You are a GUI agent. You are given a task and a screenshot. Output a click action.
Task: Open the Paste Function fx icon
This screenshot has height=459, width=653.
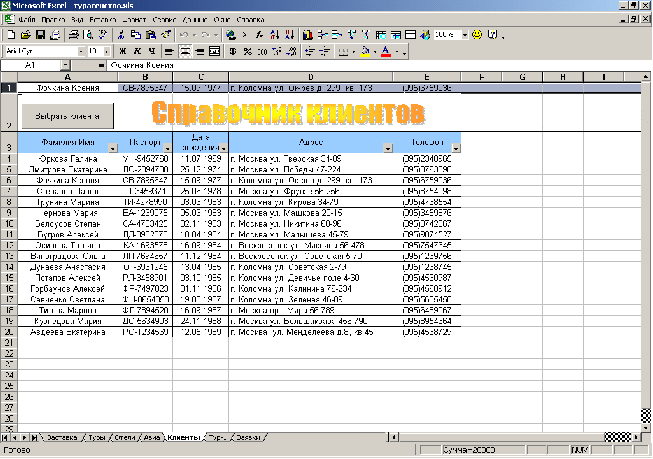[x=259, y=35]
